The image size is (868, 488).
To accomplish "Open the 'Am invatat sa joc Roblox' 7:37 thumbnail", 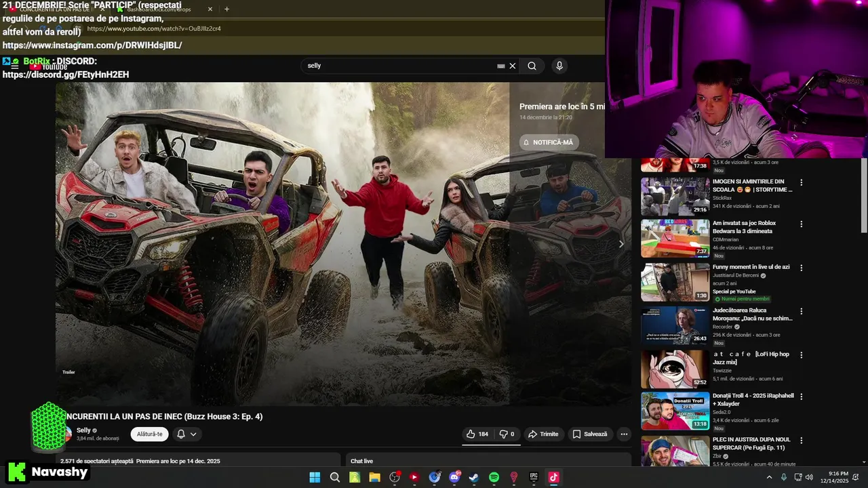I will pyautogui.click(x=675, y=238).
